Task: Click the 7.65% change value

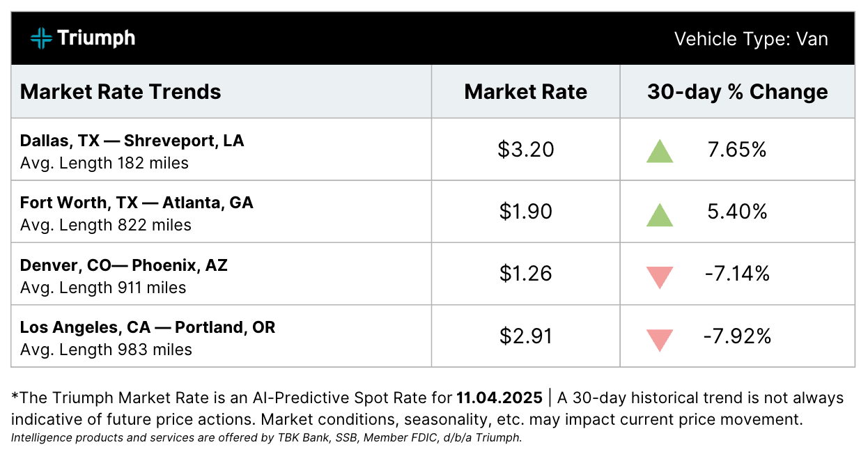Action: click(x=737, y=150)
